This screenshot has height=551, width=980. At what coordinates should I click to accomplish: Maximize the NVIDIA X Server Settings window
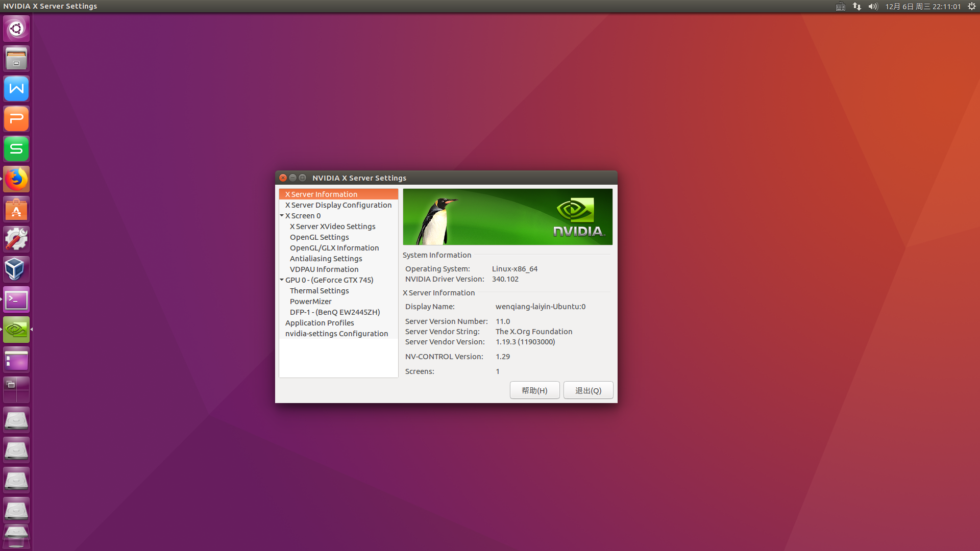click(303, 178)
